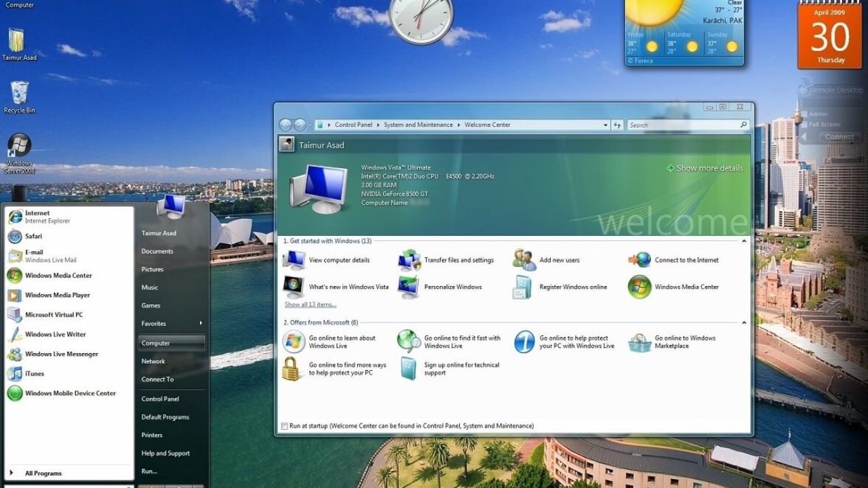Select Computer in Start menu
This screenshot has height=488, width=868.
(172, 343)
